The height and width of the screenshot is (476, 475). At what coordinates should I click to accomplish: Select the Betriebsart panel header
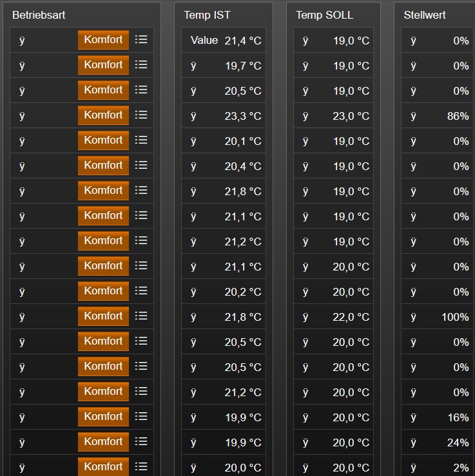[x=39, y=15]
